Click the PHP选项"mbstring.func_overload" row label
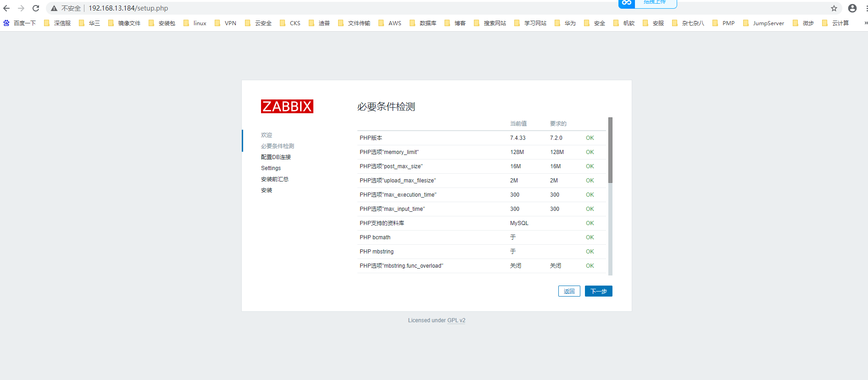The height and width of the screenshot is (380, 868). tap(401, 266)
